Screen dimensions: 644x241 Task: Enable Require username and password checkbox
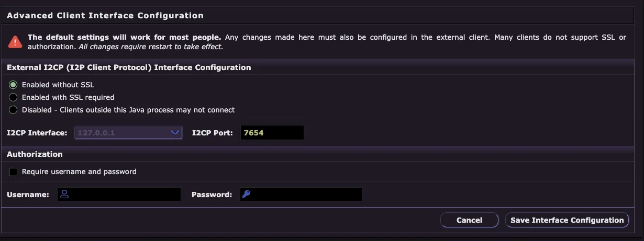(x=14, y=171)
